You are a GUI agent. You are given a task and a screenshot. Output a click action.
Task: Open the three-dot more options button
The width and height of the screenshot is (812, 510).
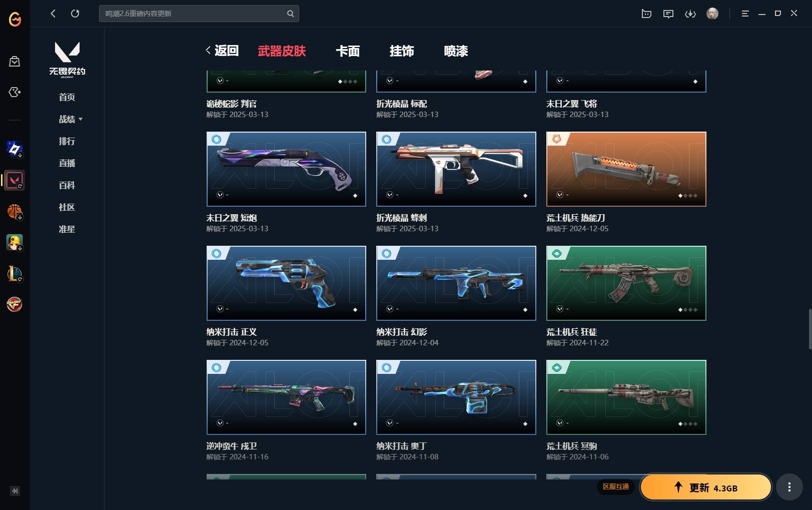pos(789,487)
